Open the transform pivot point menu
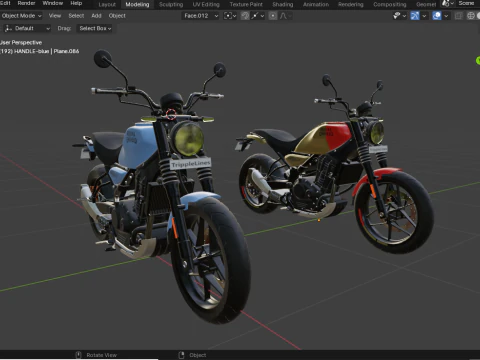Image resolution: width=480 pixels, height=360 pixels. click(x=230, y=16)
